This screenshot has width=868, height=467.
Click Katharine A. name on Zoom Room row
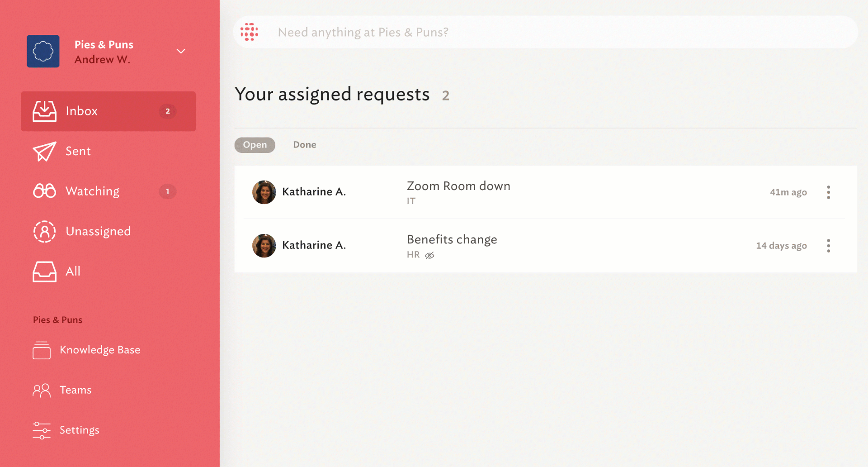(314, 192)
